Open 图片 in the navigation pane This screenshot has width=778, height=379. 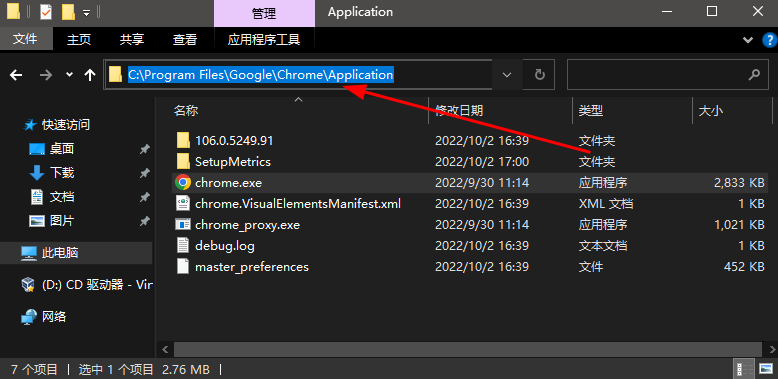[x=62, y=220]
